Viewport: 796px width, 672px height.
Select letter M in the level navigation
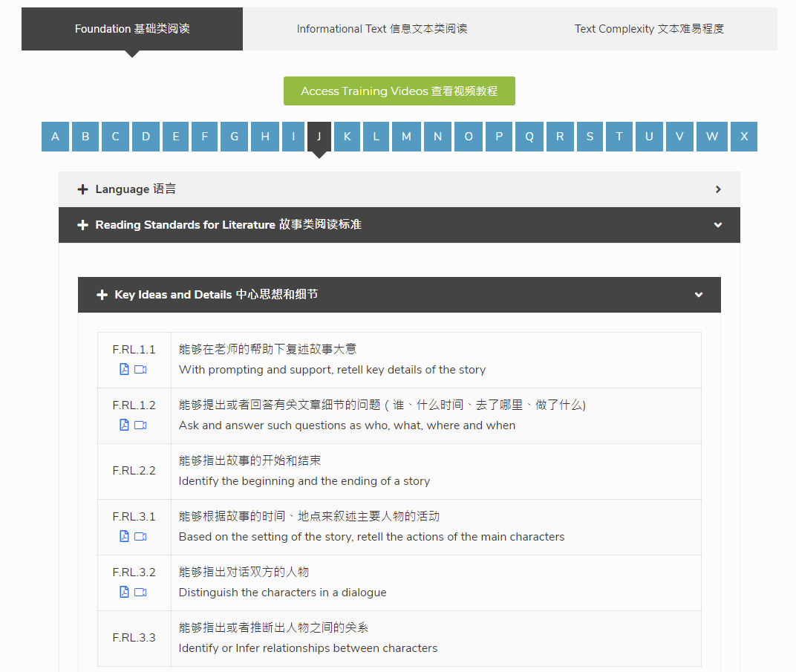coord(407,137)
